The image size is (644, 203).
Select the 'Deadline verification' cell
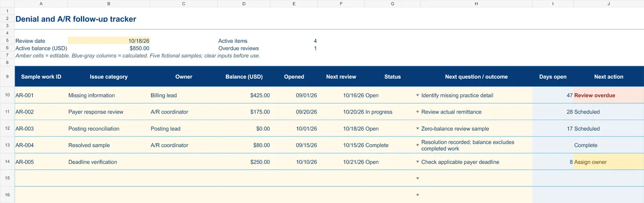[x=109, y=162]
